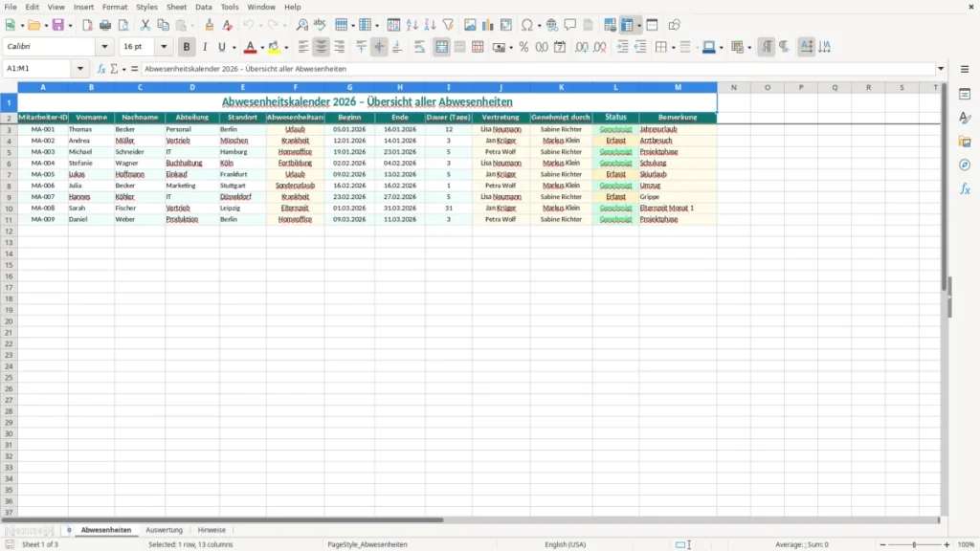Click the Increase Indent icon

622,47
